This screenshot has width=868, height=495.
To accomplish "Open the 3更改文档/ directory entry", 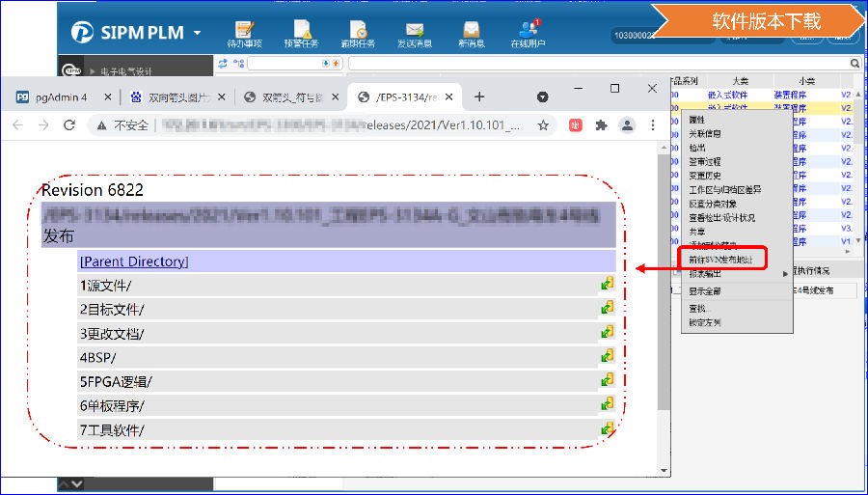I will point(113,333).
